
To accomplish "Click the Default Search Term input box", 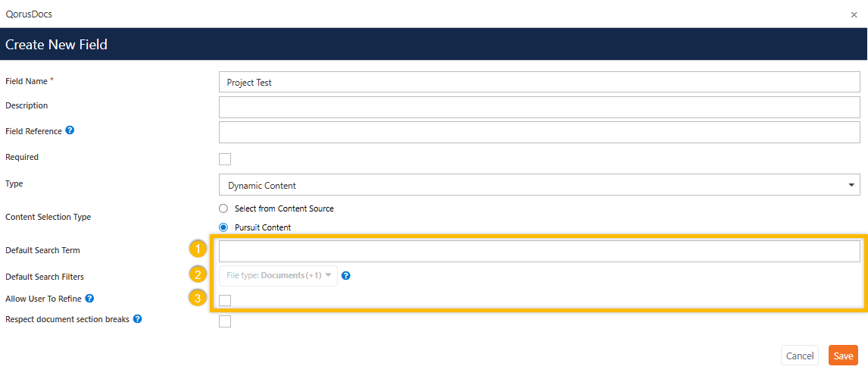I will [x=539, y=251].
